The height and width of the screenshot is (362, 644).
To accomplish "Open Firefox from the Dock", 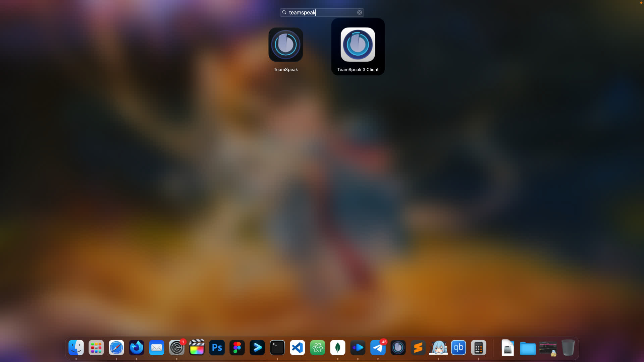I will pyautogui.click(x=137, y=348).
